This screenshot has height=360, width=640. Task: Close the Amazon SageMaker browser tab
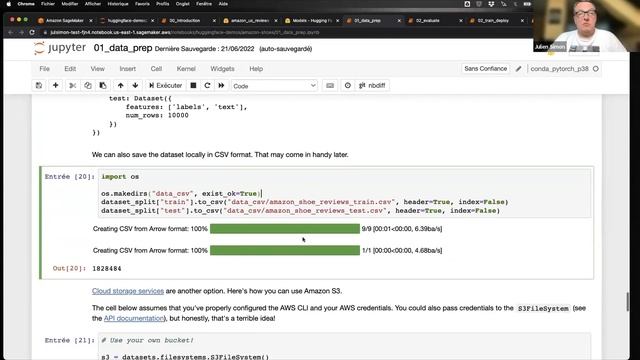[x=91, y=20]
